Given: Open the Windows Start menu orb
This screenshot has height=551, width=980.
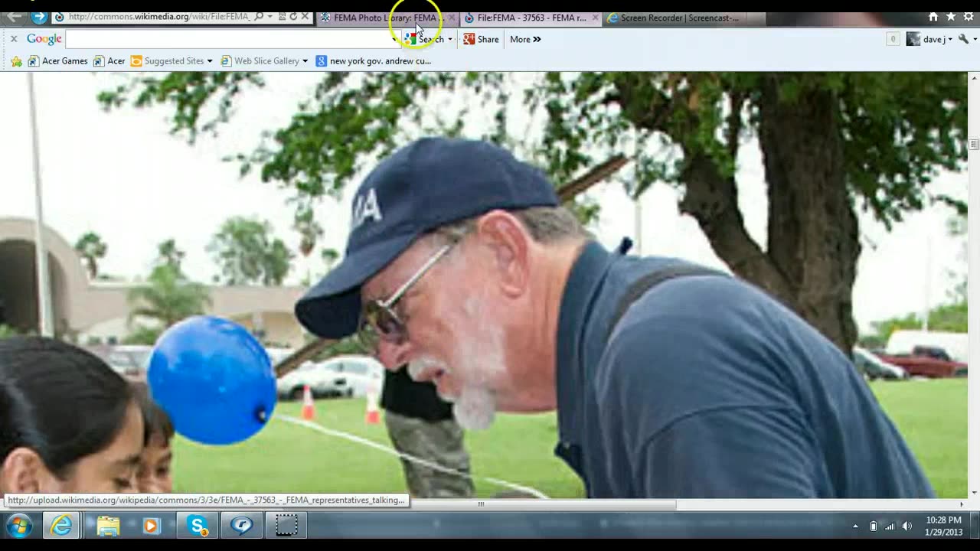Looking at the screenshot, I should coord(18,526).
